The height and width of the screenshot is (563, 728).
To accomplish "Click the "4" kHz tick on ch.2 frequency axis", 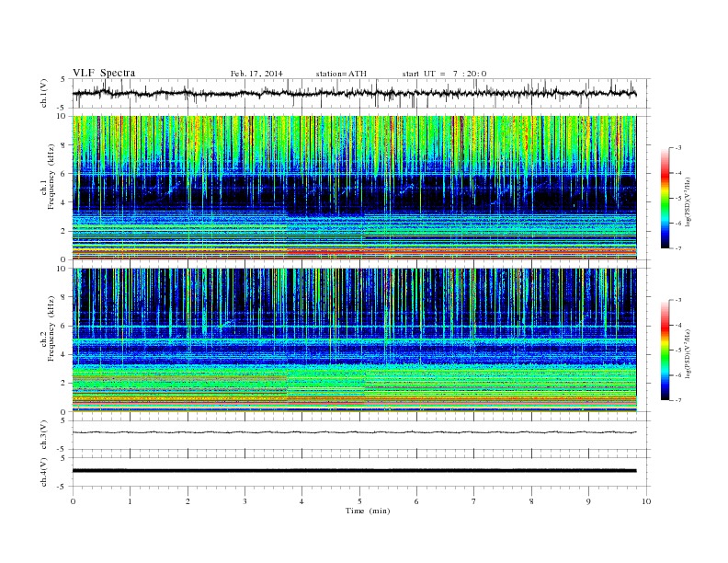I will pos(64,354).
